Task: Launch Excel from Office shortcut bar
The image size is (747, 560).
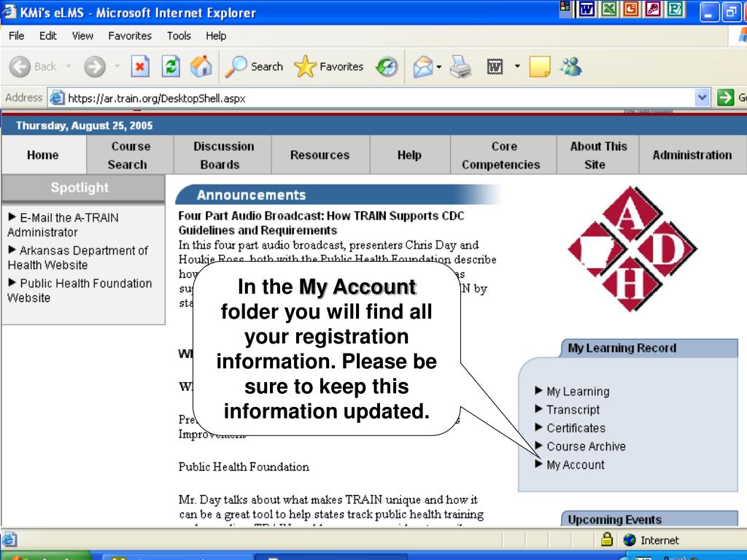Action: 609,9
